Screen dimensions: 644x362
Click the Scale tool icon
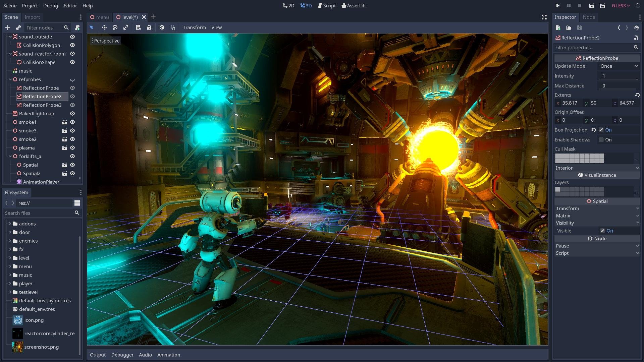pos(126,27)
